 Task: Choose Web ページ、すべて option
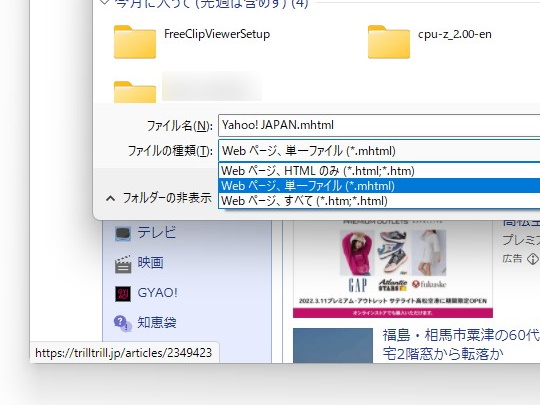pos(379,201)
